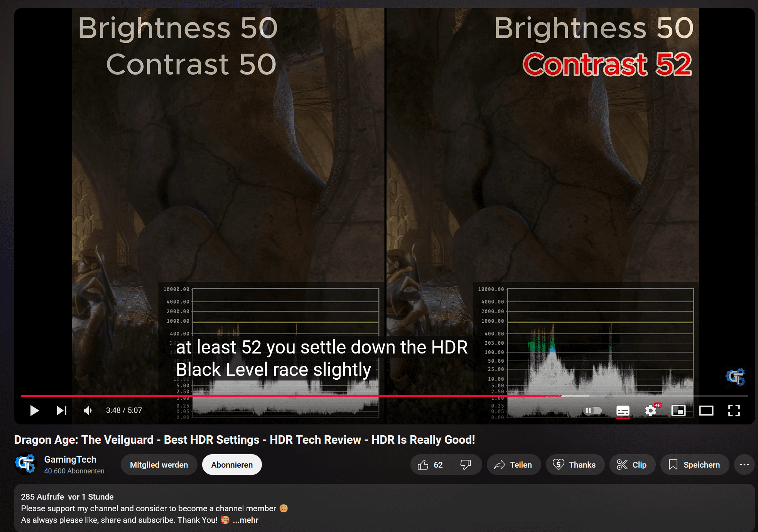
Task: Click the Mitglied werden button
Action: [x=159, y=465]
